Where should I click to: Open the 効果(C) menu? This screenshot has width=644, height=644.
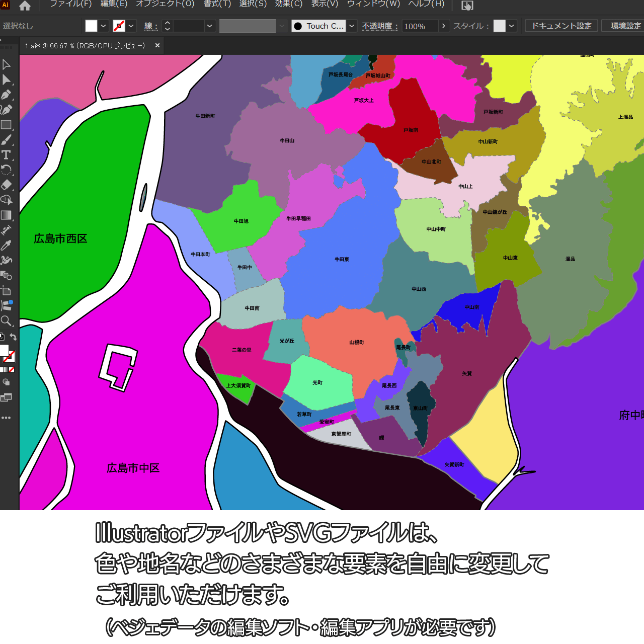288,4
